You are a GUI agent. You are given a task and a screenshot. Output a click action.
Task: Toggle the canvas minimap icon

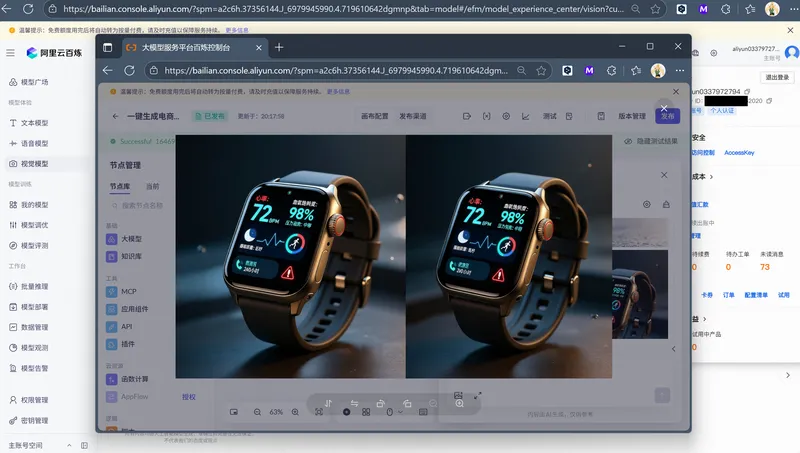234,412
